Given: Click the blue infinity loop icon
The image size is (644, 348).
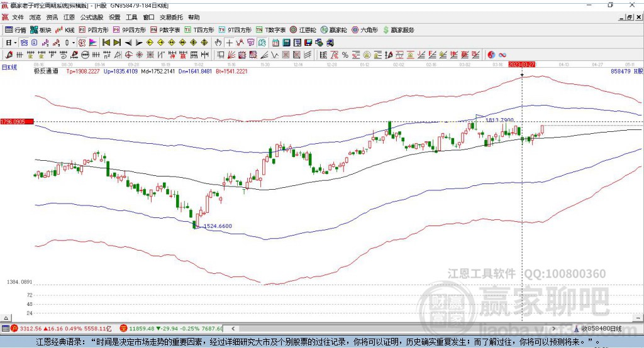Looking at the screenshot, I should 502,55.
